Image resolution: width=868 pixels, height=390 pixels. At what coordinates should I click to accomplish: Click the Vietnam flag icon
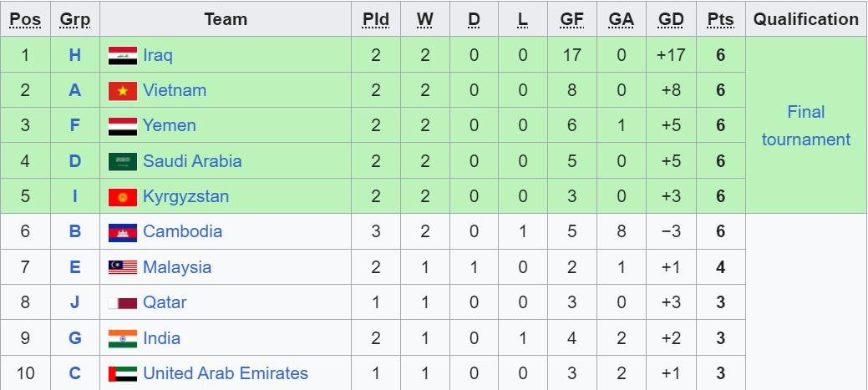tap(123, 91)
